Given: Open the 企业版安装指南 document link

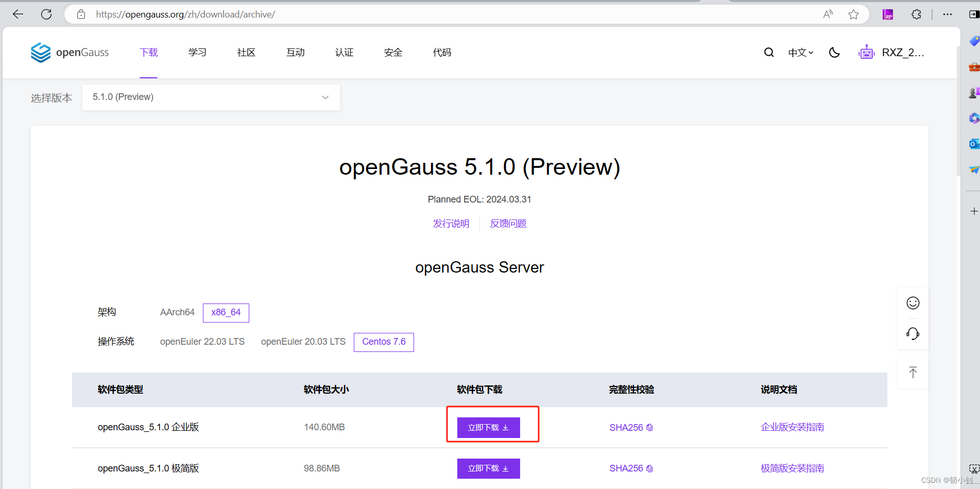Looking at the screenshot, I should coord(793,427).
